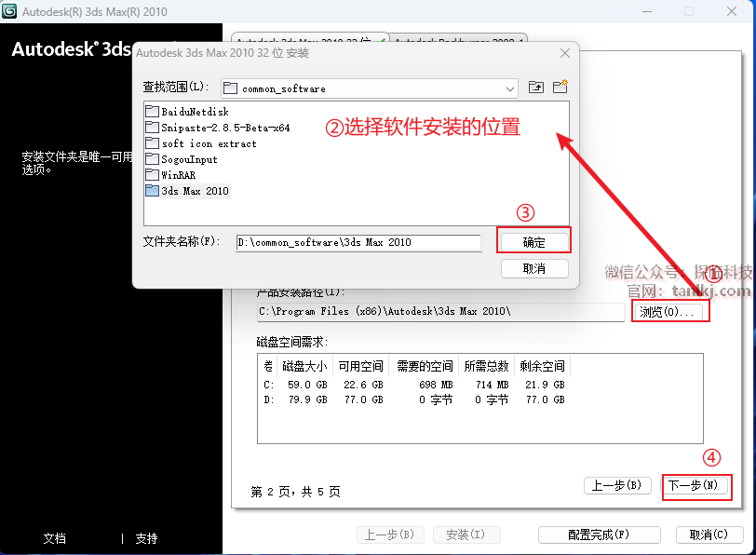
Task: Click the 3ds Max 2010 folder icon
Action: pyautogui.click(x=153, y=191)
